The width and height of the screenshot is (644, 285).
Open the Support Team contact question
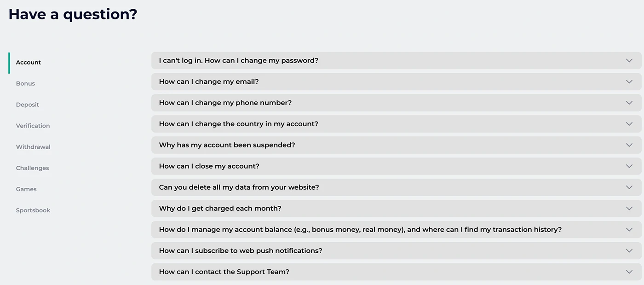coord(396,272)
